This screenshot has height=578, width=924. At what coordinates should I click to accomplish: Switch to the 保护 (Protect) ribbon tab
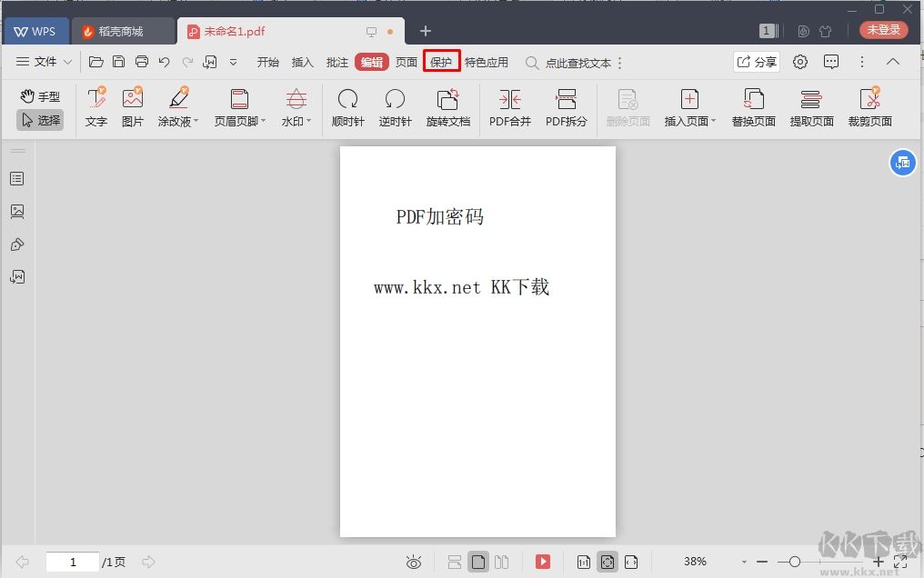coord(441,62)
